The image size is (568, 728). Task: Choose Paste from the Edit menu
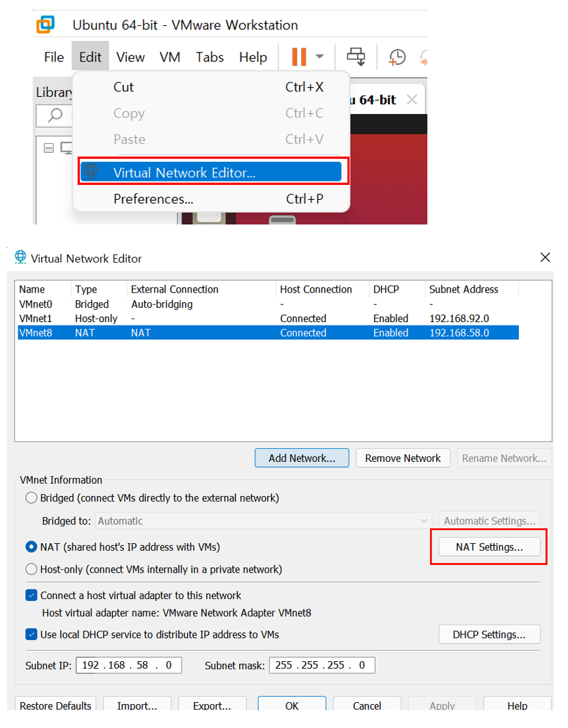211,139
